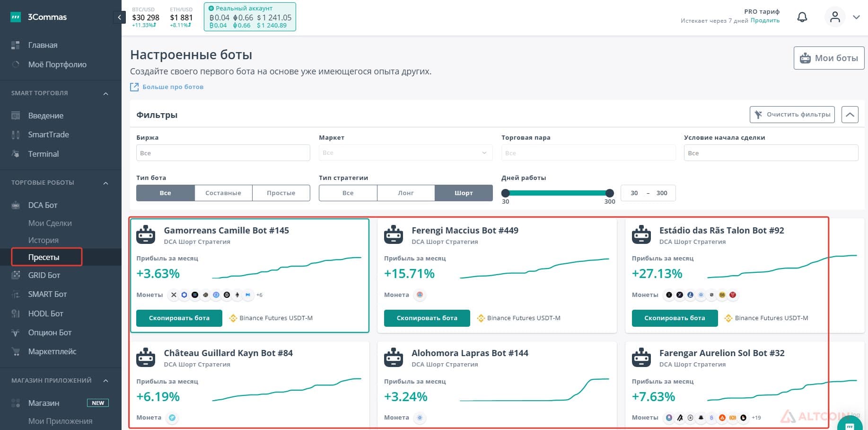The width and height of the screenshot is (868, 430).
Task: Collapse the МАГАЗИН ПРИЛОЖЕНИЙ section
Action: 106,381
